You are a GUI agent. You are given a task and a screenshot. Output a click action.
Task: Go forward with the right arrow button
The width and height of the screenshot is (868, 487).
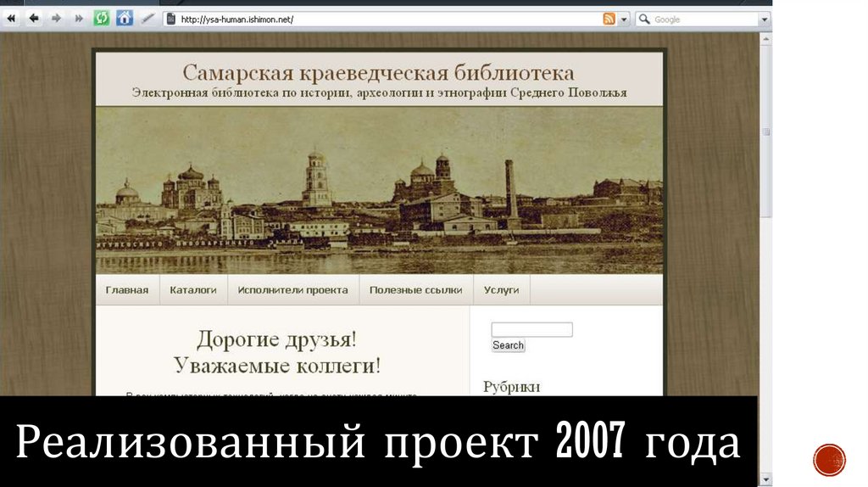click(x=57, y=19)
